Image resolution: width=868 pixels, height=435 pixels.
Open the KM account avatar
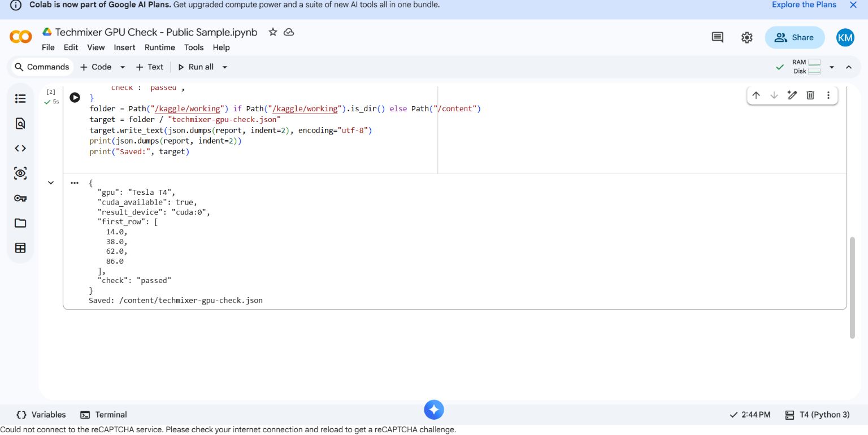845,37
